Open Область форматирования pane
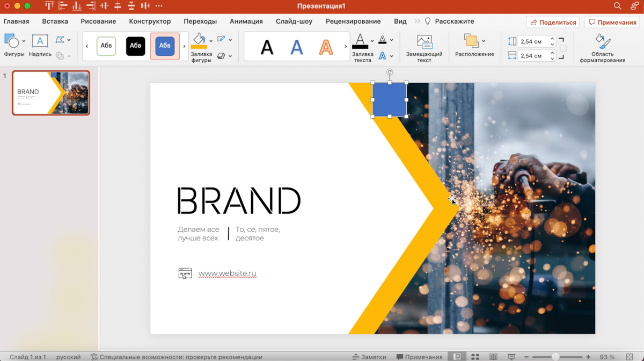644x361 pixels. [602, 42]
